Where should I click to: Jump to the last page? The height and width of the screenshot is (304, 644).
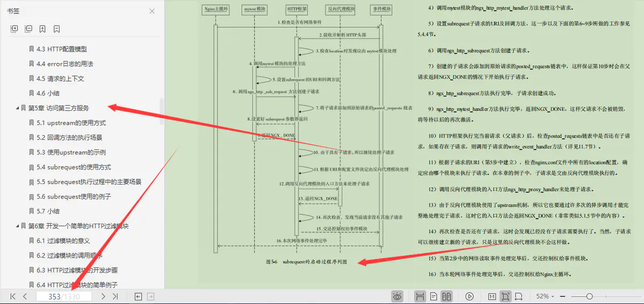pyautogui.click(x=115, y=296)
